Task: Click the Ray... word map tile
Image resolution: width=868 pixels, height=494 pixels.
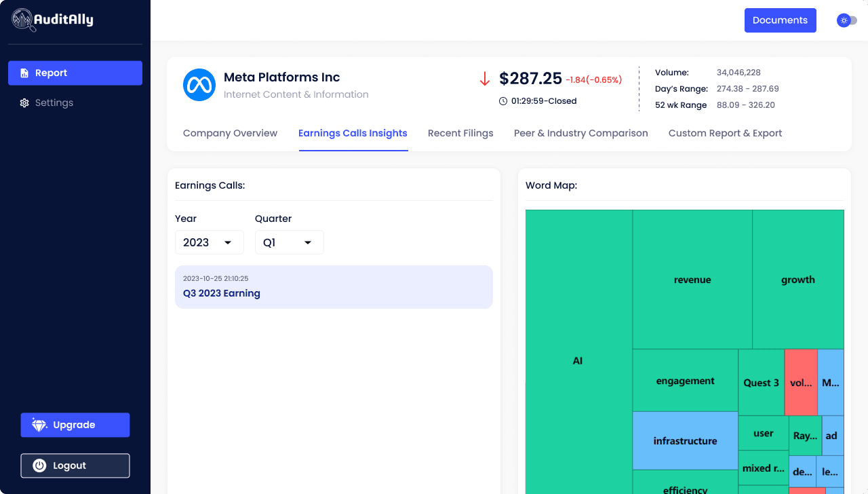Action: coord(805,436)
